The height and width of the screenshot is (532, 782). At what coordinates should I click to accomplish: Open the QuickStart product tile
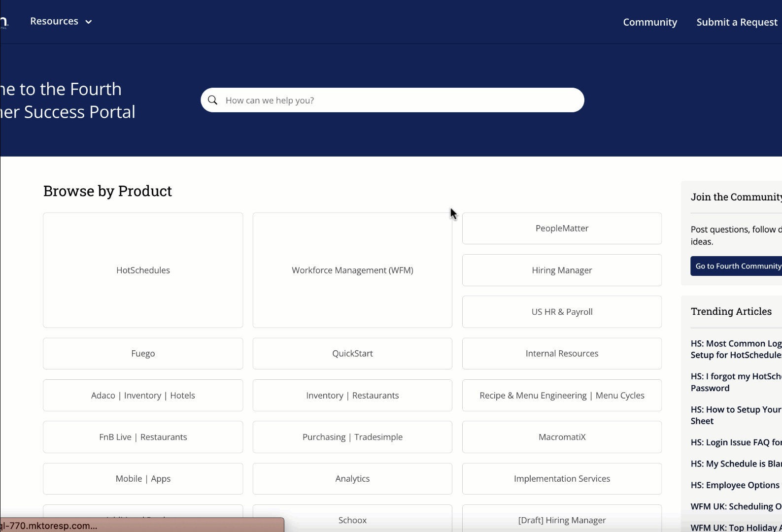(352, 353)
